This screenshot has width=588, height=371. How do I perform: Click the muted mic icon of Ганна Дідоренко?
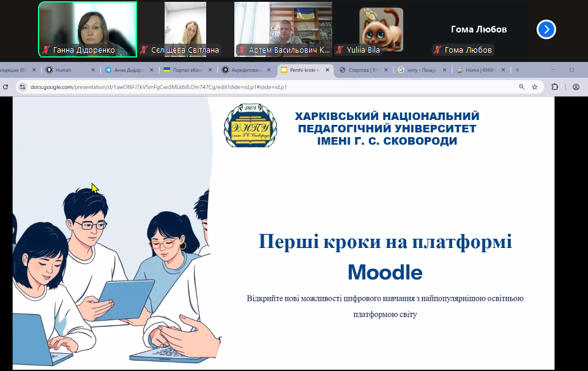[46, 50]
